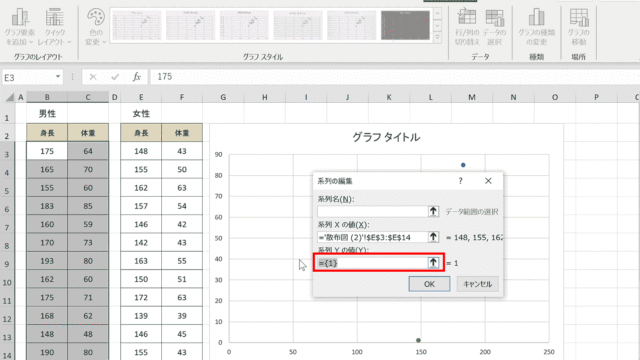Open Quick Layout (クイックレイアウト) menu

pyautogui.click(x=54, y=26)
